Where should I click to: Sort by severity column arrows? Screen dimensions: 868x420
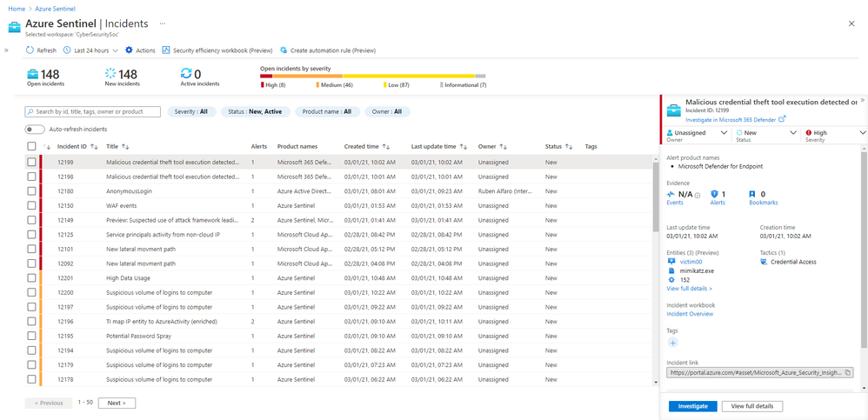tap(46, 147)
